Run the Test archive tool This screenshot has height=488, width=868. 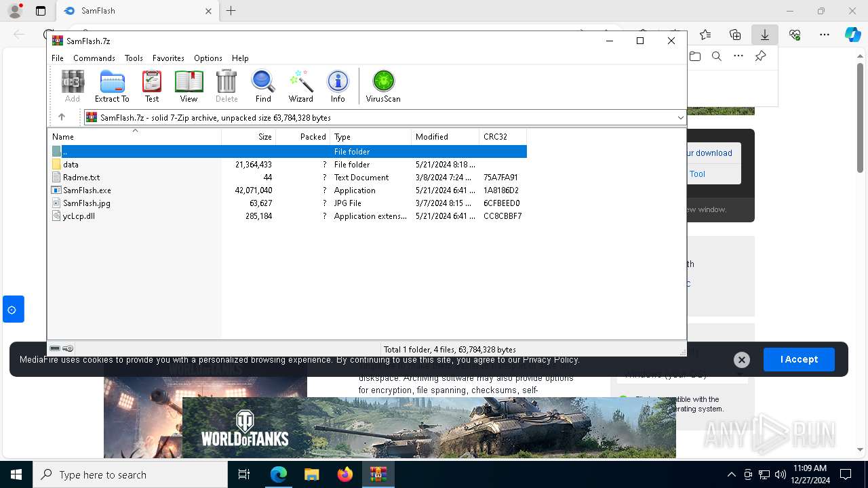point(152,87)
